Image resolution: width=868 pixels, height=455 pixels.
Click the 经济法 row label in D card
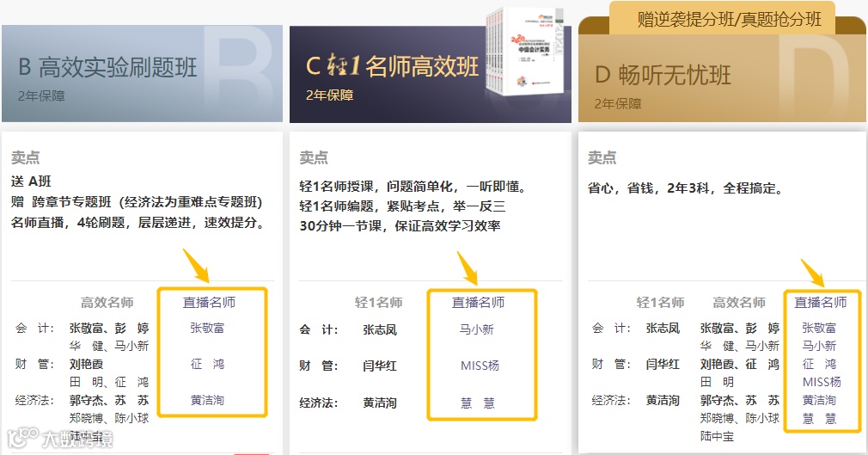[x=611, y=400]
